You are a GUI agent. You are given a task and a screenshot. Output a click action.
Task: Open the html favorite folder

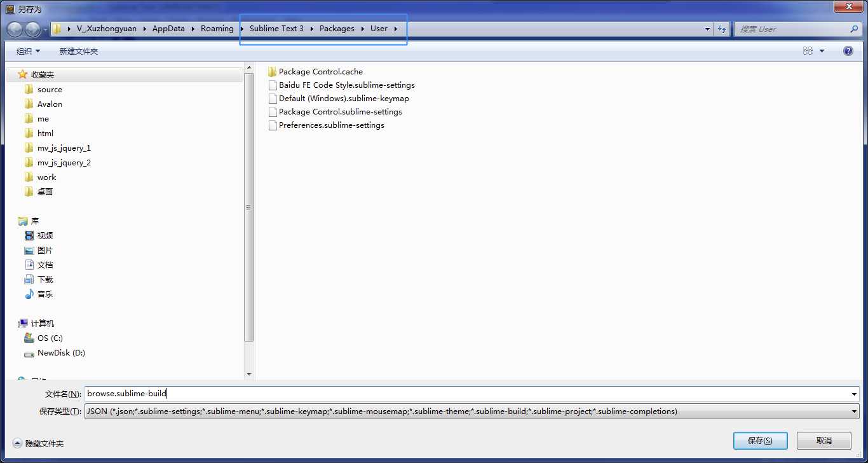click(45, 134)
